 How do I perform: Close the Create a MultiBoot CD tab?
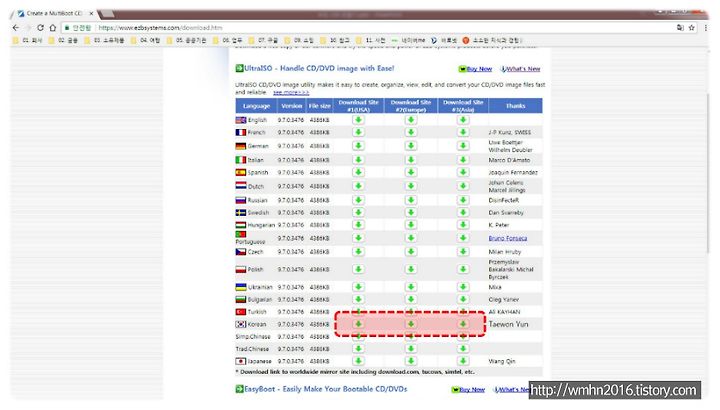pos(91,13)
